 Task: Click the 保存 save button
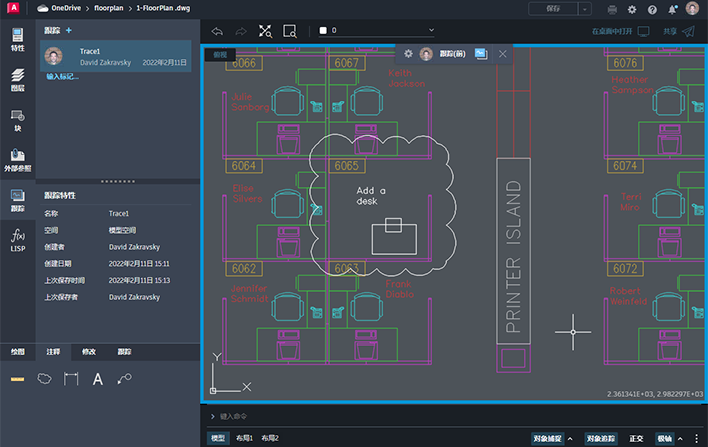pos(553,9)
